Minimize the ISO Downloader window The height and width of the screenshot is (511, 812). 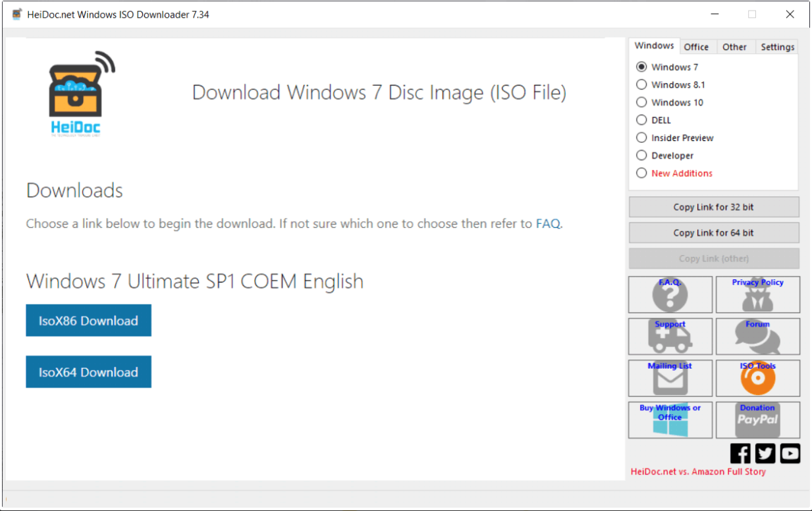pos(714,14)
